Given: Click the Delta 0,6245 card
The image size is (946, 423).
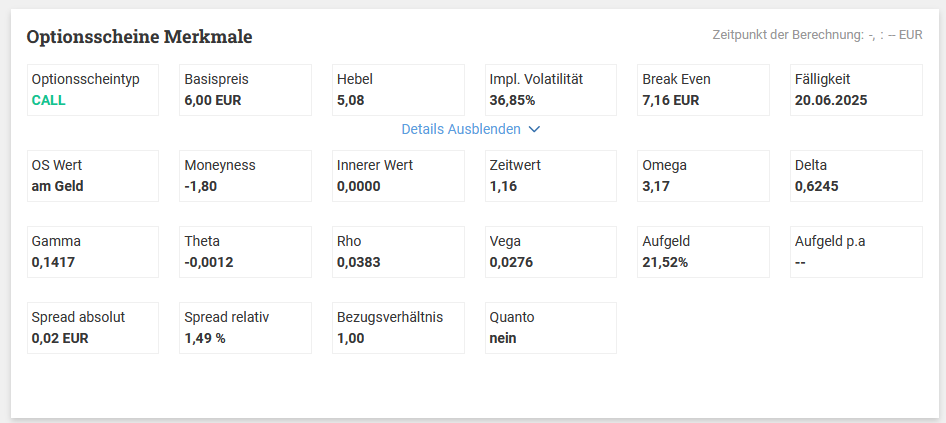Looking at the screenshot, I should click(x=857, y=176).
